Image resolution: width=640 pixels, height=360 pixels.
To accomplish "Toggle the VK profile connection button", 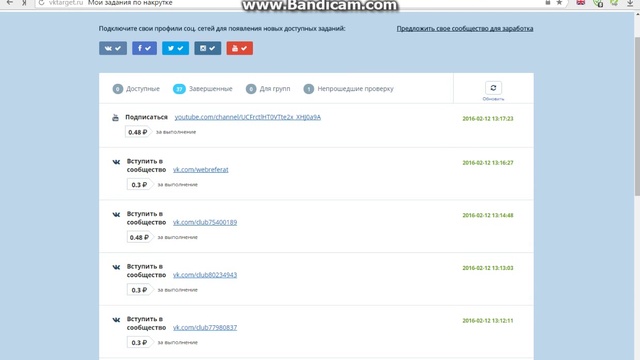I will click(113, 48).
